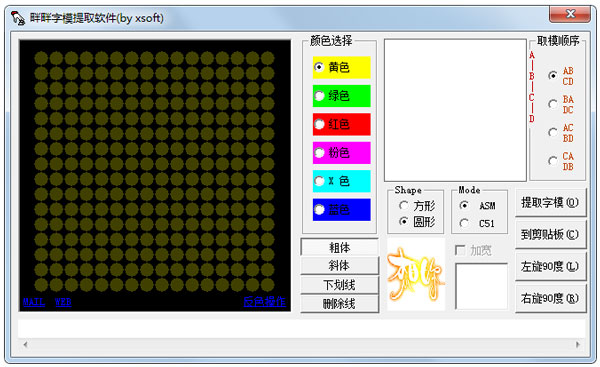Viewport: 600px width, 367px height.
Task: Enable the 加宽 checkbox
Action: (x=473, y=251)
